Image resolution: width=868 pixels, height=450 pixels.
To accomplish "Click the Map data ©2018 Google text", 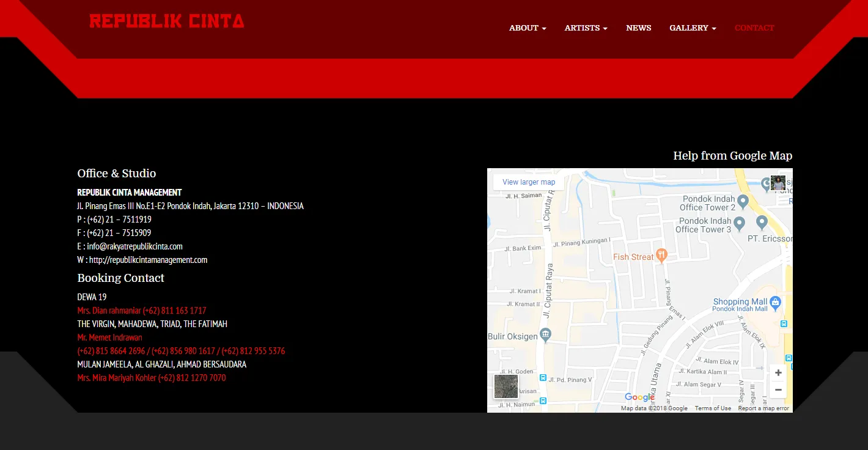I will click(x=654, y=408).
